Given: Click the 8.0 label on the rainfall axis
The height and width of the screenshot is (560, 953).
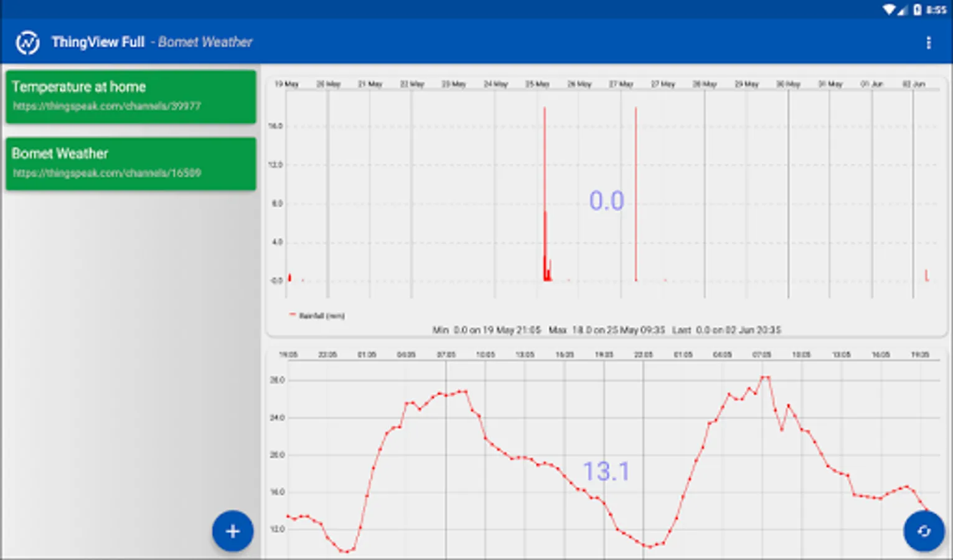Looking at the screenshot, I should pos(276,203).
